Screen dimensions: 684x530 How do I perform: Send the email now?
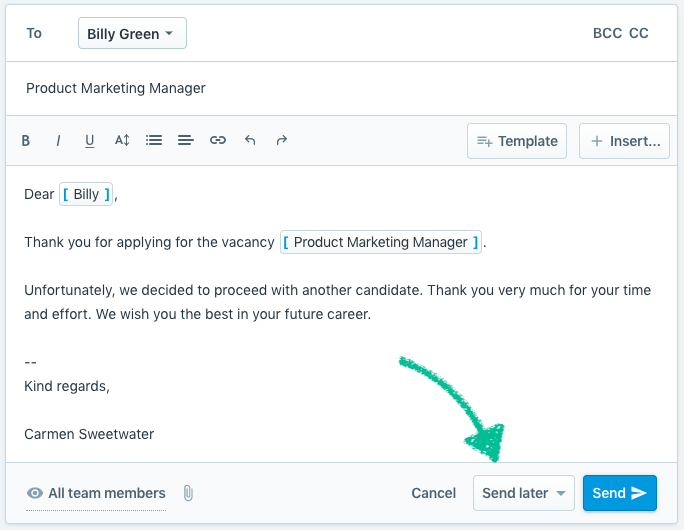(619, 493)
